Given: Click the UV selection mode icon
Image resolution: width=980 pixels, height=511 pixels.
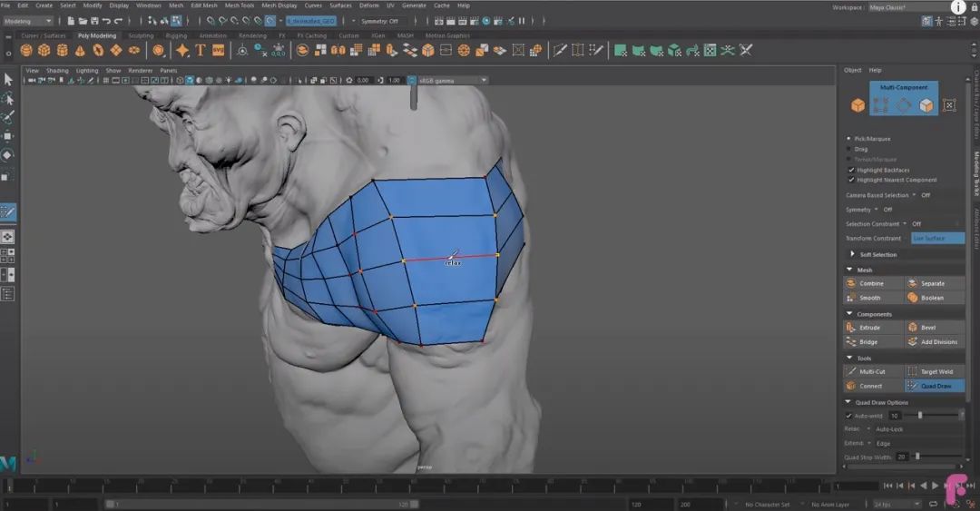Looking at the screenshot, I should point(949,105).
